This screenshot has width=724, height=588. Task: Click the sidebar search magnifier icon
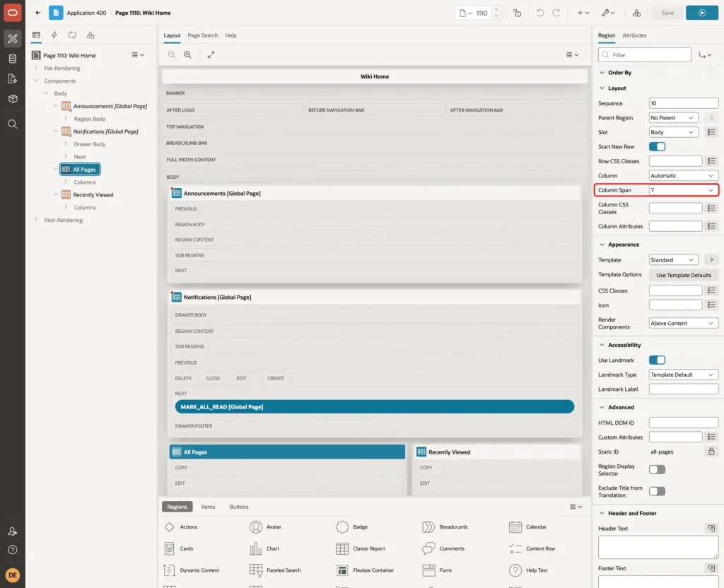tap(13, 124)
